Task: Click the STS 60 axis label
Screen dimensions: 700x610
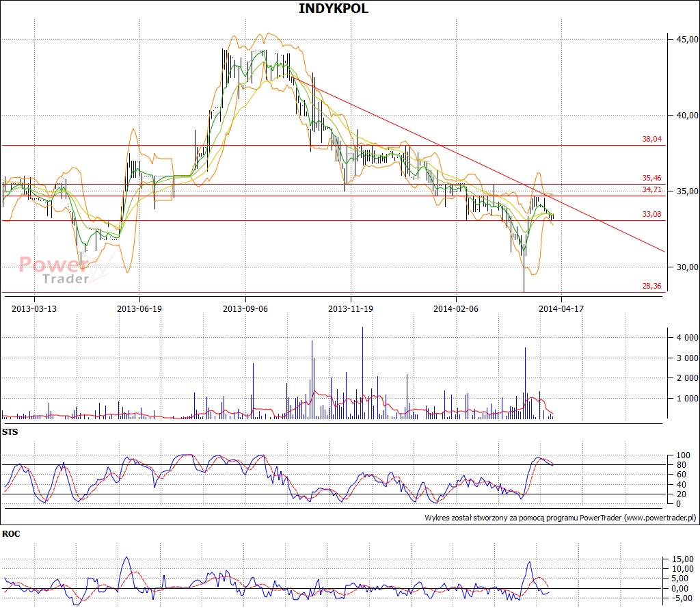Action: pyautogui.click(x=682, y=474)
